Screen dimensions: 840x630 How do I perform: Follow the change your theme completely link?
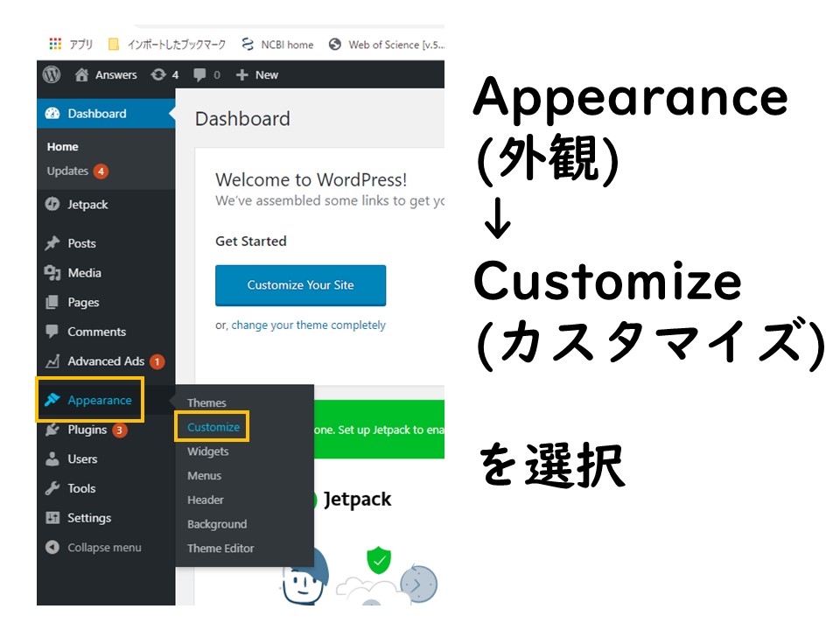click(309, 325)
